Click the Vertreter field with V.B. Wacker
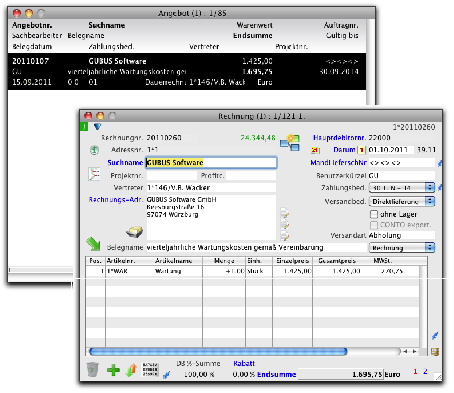This screenshot has width=454, height=393. (211, 188)
